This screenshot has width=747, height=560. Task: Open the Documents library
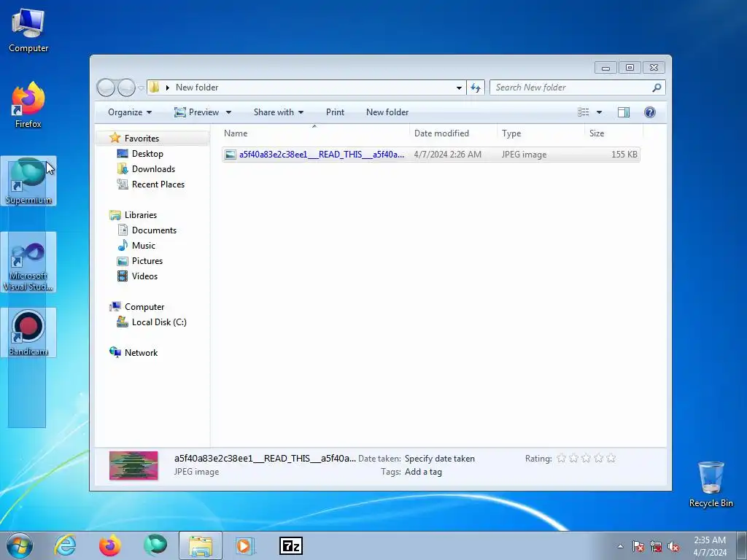[154, 230]
